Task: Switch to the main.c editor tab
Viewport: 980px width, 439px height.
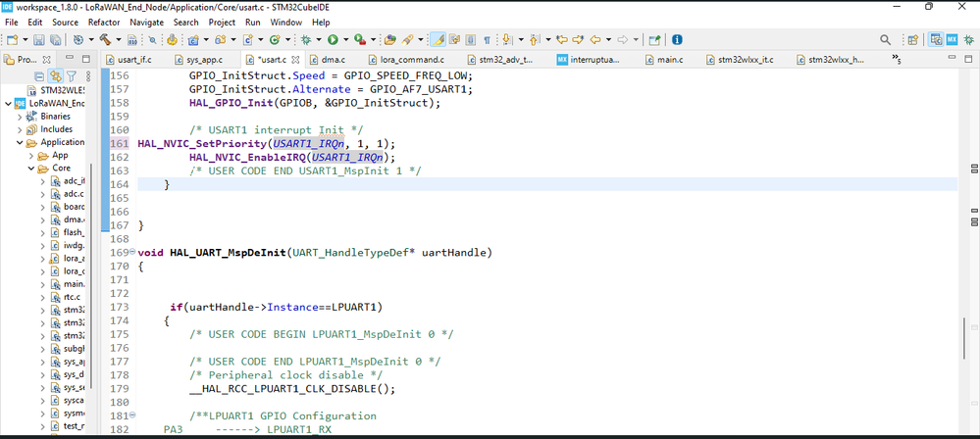Action: point(664,60)
